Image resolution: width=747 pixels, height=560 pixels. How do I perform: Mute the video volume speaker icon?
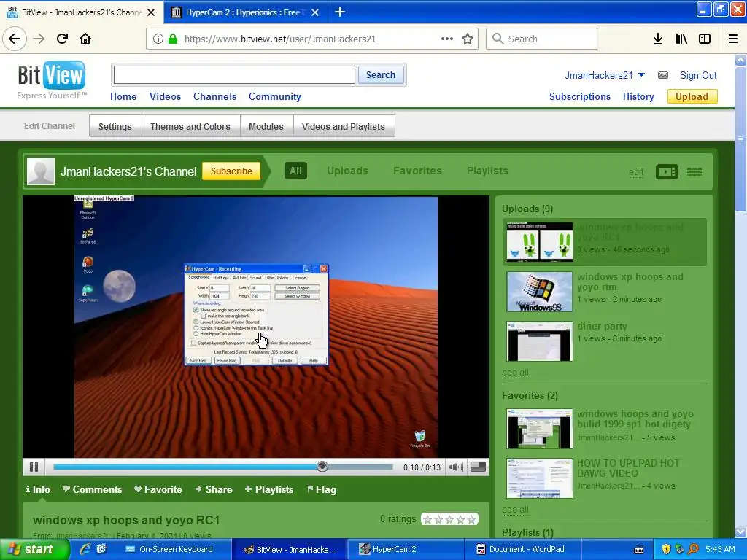[456, 467]
